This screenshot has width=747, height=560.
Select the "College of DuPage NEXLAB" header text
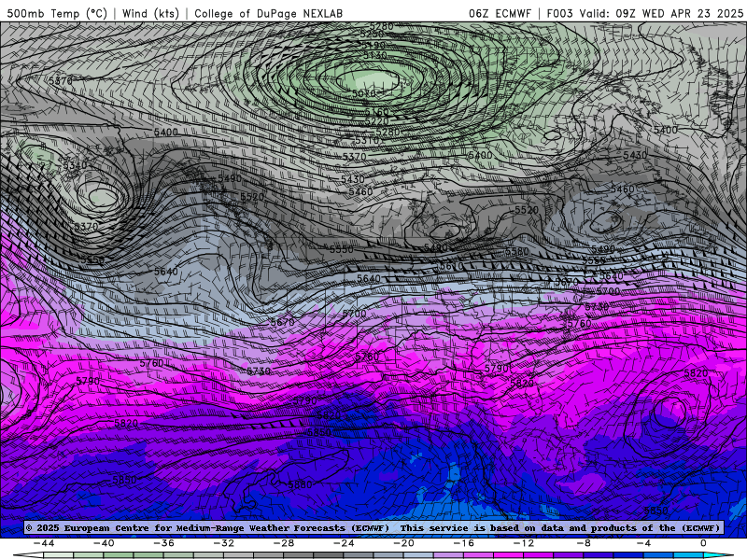(x=268, y=13)
